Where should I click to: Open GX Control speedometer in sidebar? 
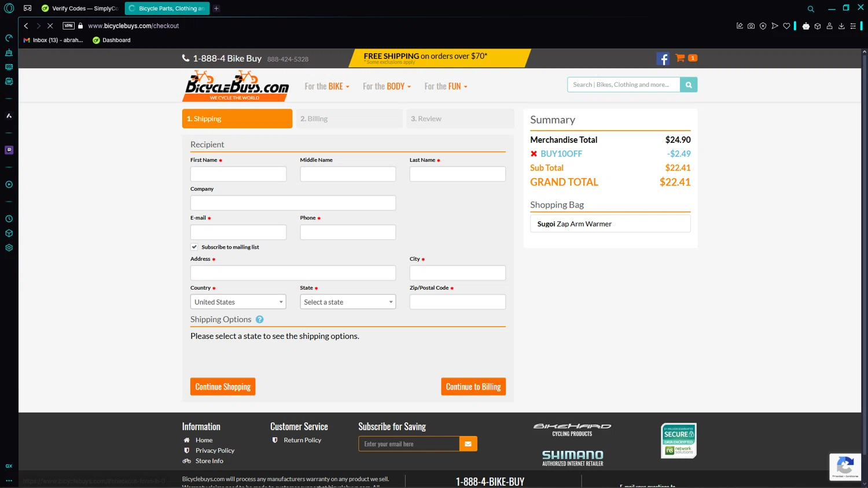[9, 38]
